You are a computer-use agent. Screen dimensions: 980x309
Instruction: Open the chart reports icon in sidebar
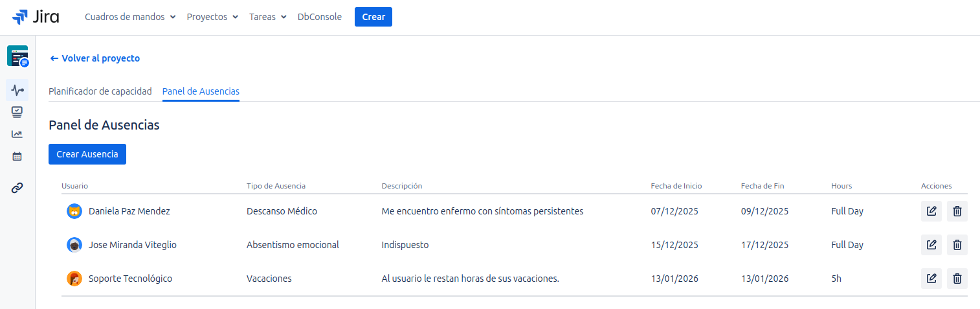tap(17, 134)
